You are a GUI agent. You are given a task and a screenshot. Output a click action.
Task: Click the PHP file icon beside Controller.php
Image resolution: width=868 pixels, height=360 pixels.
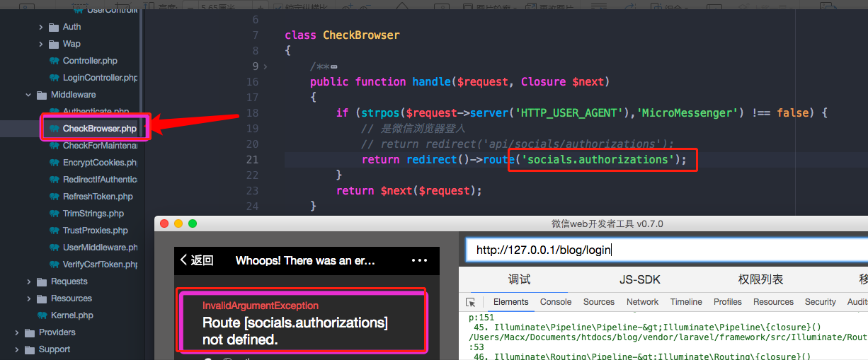(54, 61)
